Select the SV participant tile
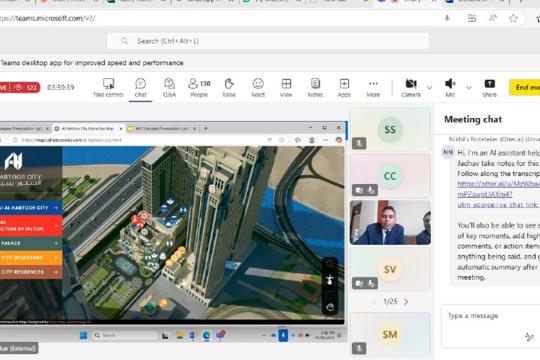540x360 pixels. coord(390,269)
